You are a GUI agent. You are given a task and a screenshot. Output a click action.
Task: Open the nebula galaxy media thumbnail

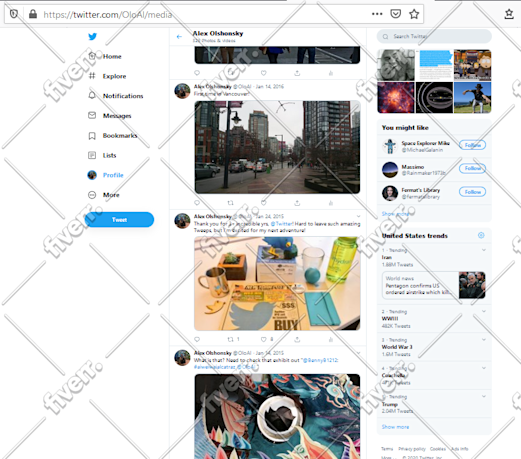point(396,98)
